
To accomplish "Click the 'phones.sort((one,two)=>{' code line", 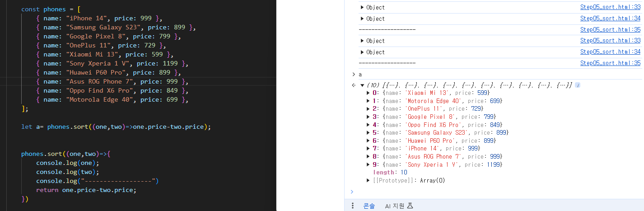I will click(x=66, y=154).
